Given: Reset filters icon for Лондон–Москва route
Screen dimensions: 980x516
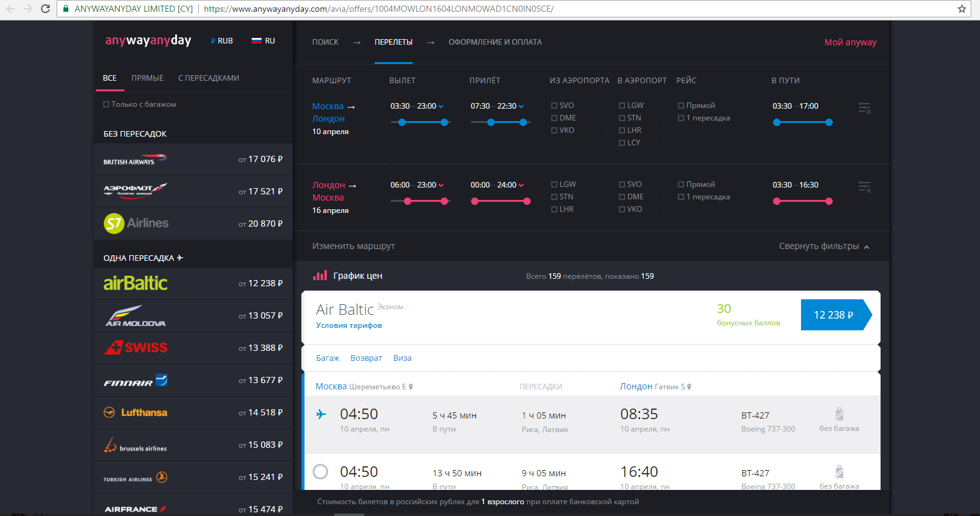Looking at the screenshot, I should point(864,187).
